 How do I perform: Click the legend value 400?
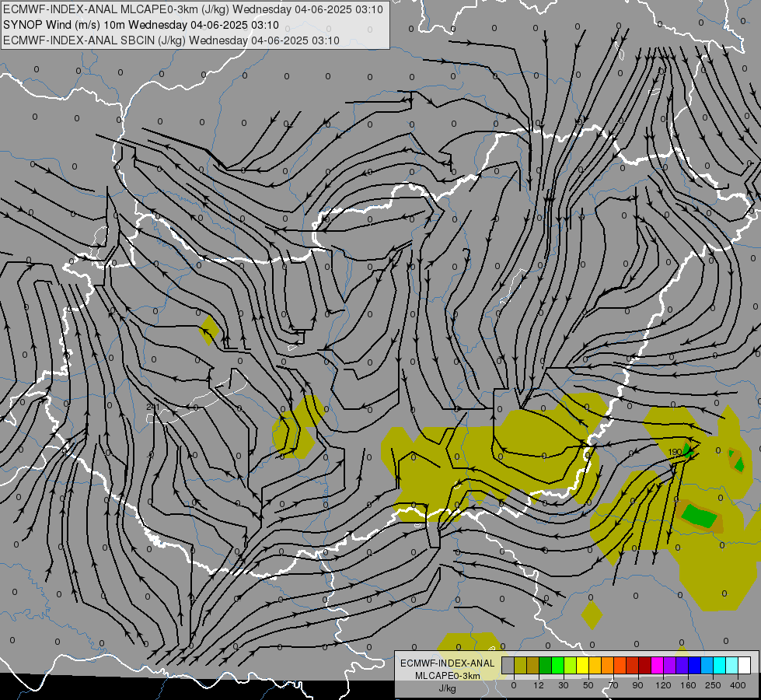pos(738,685)
